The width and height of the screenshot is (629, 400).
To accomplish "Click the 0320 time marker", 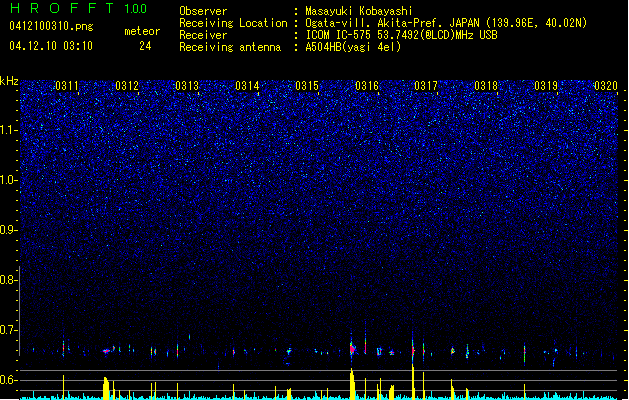I will (606, 86).
